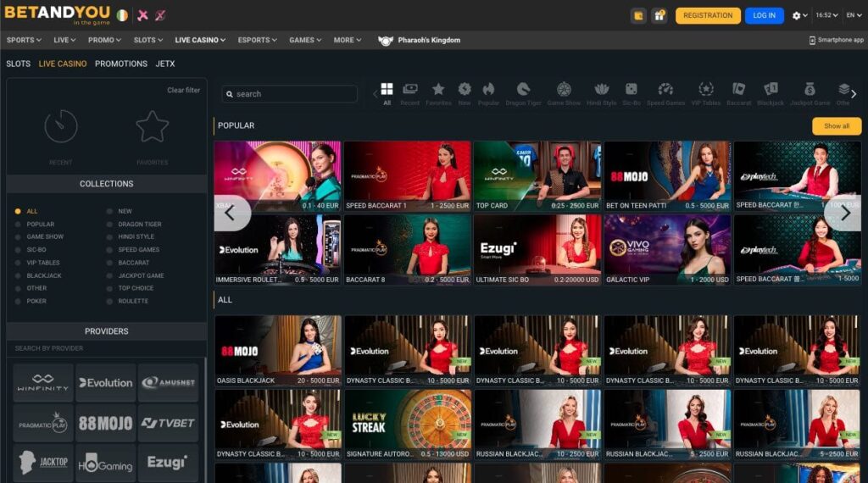Select the Hindi Style lotus icon

(601, 89)
